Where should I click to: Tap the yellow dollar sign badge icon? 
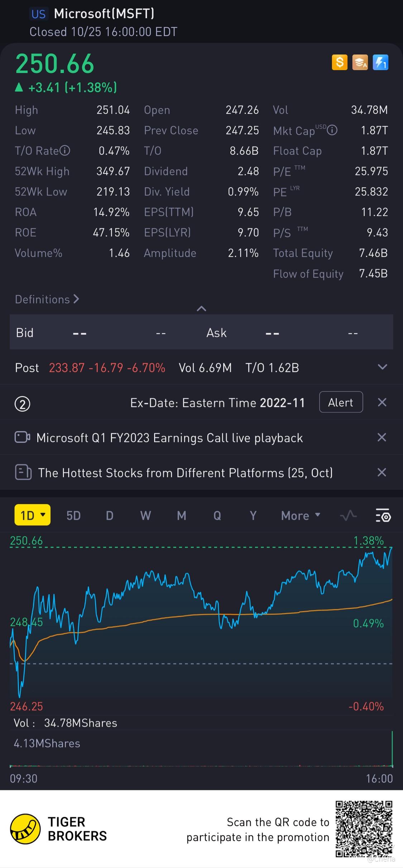pos(339,63)
